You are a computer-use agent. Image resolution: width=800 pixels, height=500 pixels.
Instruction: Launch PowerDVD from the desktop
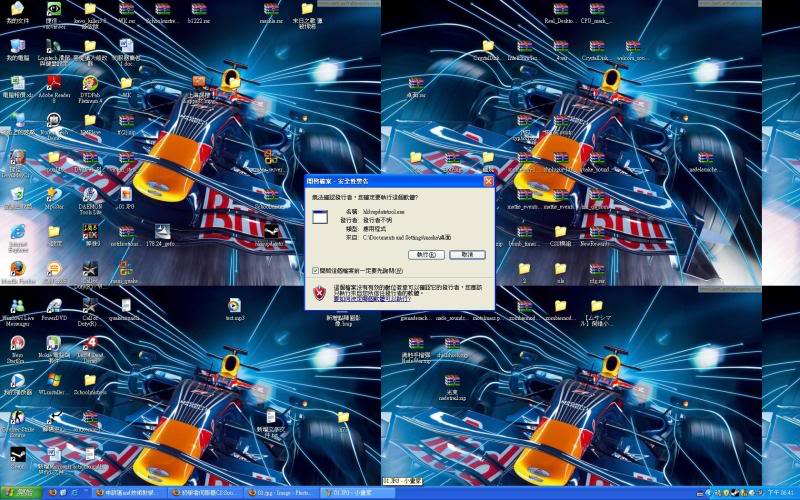[x=54, y=305]
